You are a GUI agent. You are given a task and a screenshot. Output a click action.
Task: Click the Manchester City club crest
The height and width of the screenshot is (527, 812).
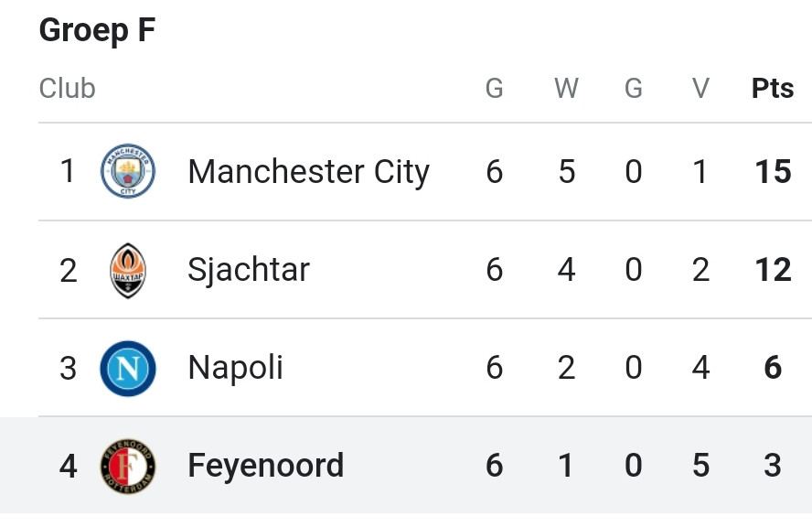click(x=128, y=171)
